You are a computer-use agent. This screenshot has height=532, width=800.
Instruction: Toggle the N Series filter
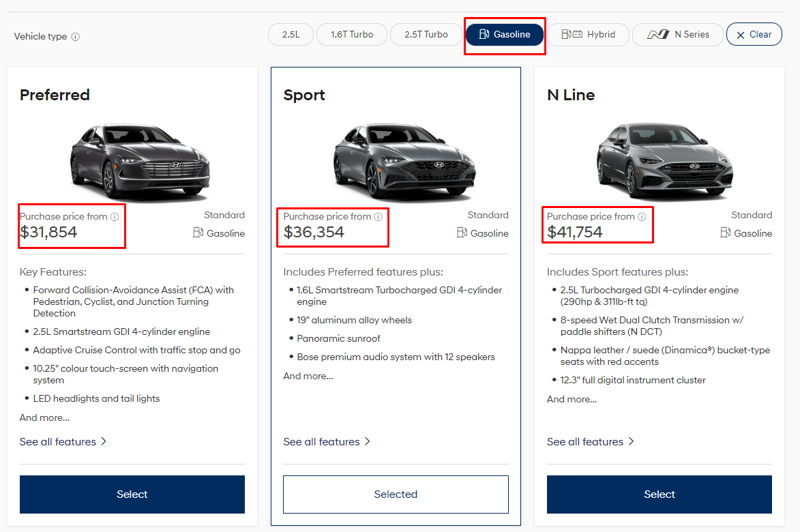(678, 34)
